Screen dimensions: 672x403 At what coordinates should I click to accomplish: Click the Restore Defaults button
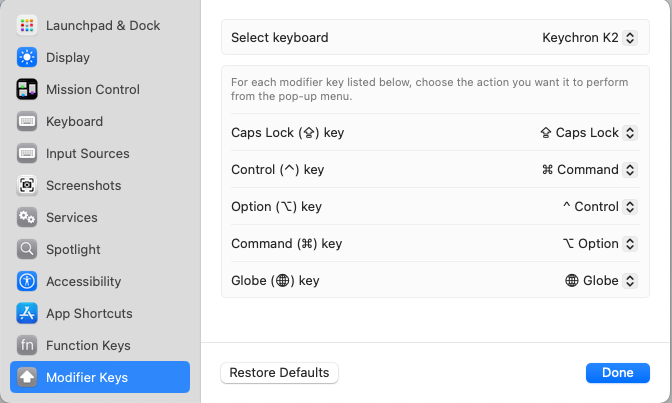(x=279, y=373)
